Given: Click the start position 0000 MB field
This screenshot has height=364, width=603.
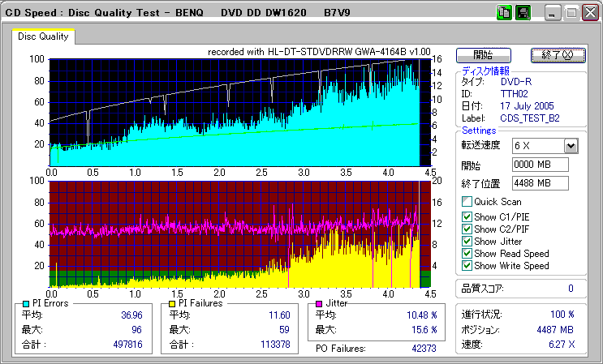Looking at the screenshot, I should coord(541,165).
